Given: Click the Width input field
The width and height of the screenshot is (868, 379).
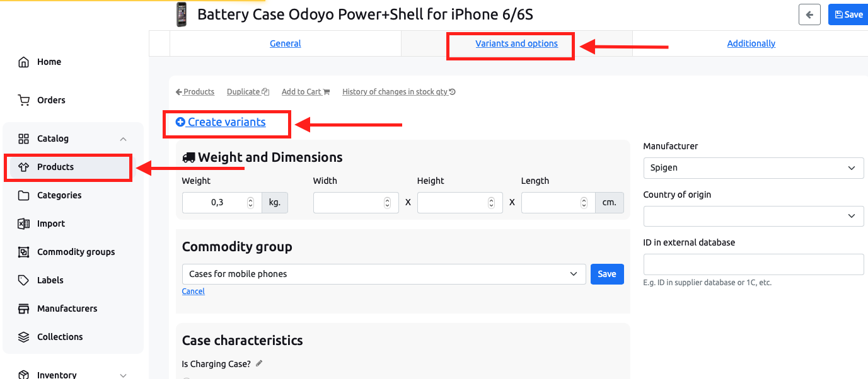Looking at the screenshot, I should (x=356, y=203).
